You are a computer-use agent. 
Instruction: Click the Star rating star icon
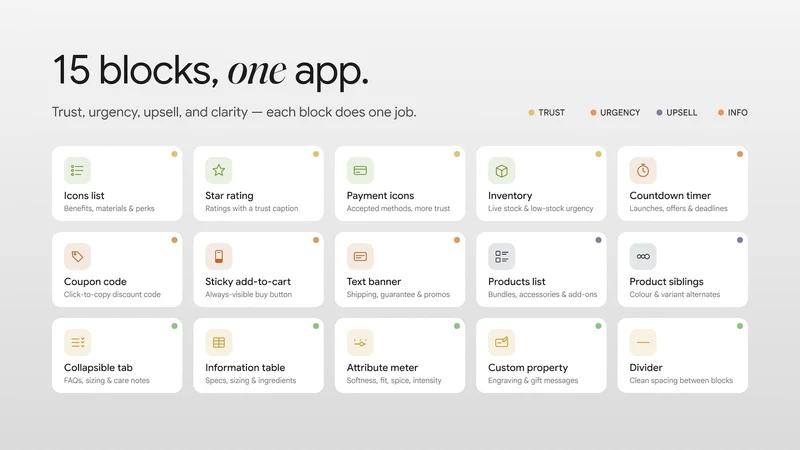click(x=219, y=170)
